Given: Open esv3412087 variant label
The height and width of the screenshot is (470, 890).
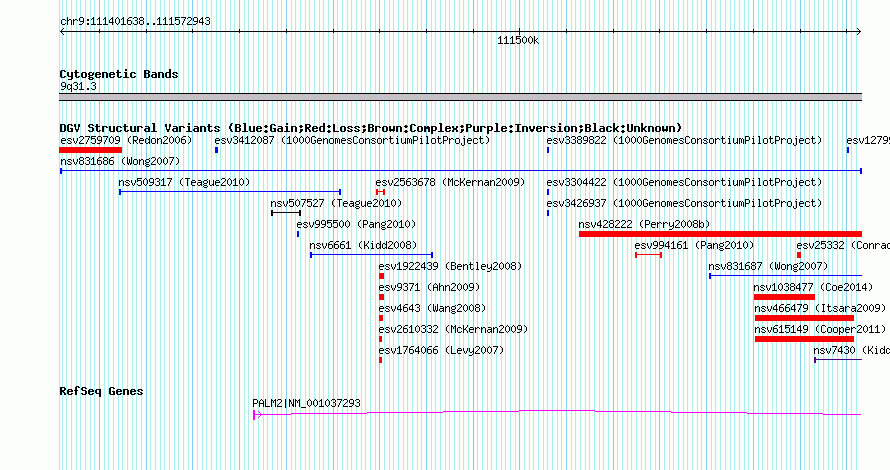Looking at the screenshot, I should point(352,140).
